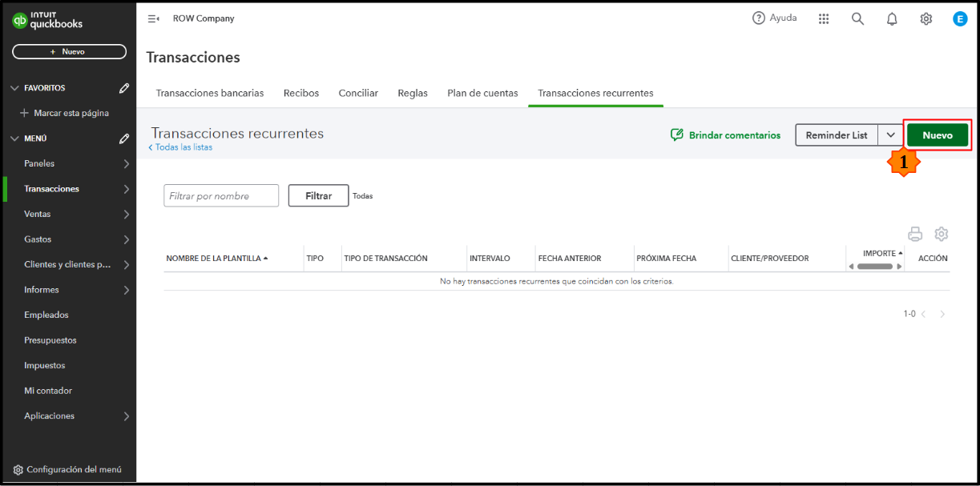Open the Ayuda help icon
Image resolution: width=980 pixels, height=486 pixels.
point(759,18)
